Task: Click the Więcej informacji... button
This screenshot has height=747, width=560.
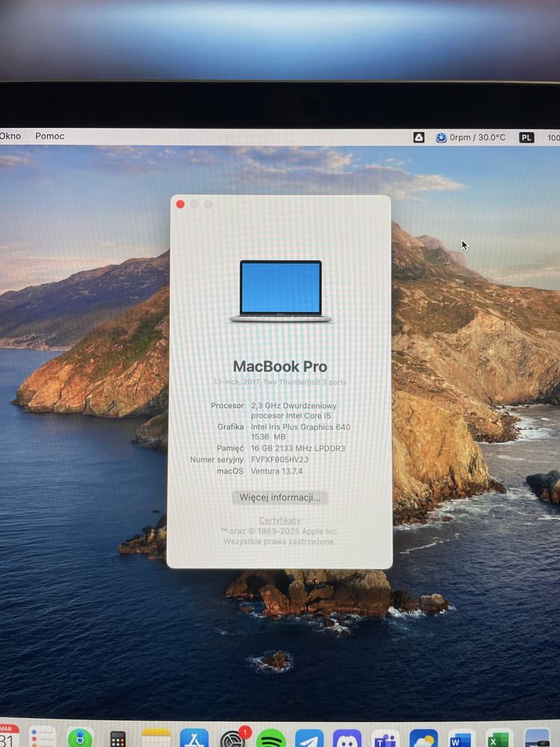Action: 279,498
